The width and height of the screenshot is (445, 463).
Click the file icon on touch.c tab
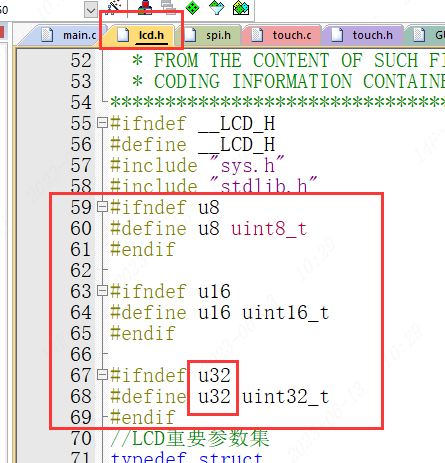tap(257, 35)
